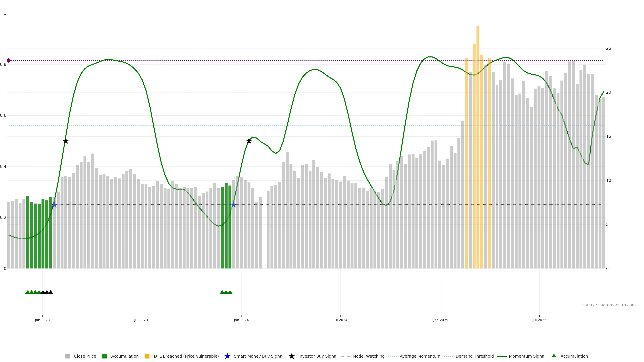Screen dimensions: 644x362
Task: Click green triangle Accumulation legend icon
Action: tap(554, 356)
